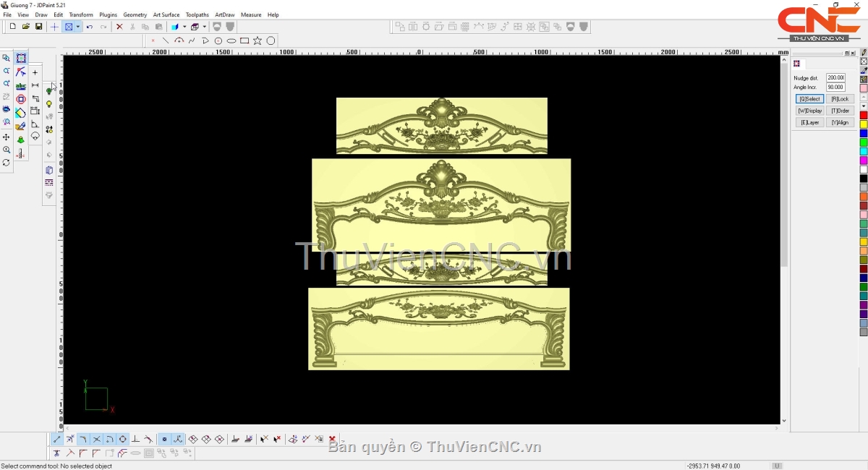Viewport: 868px width, 470px height.
Task: Click the eyedropper icon above color palette
Action: pos(864,71)
